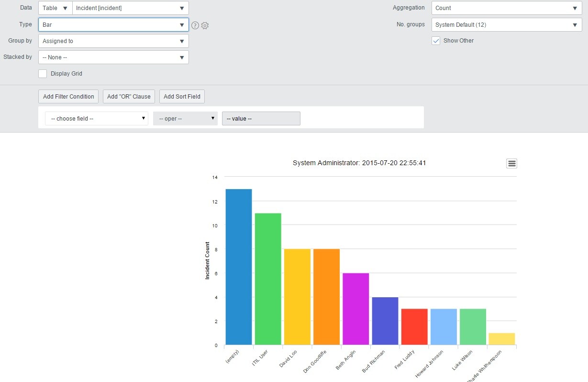The width and height of the screenshot is (588, 382).
Task: Click the (empty) axis label
Action: click(232, 357)
